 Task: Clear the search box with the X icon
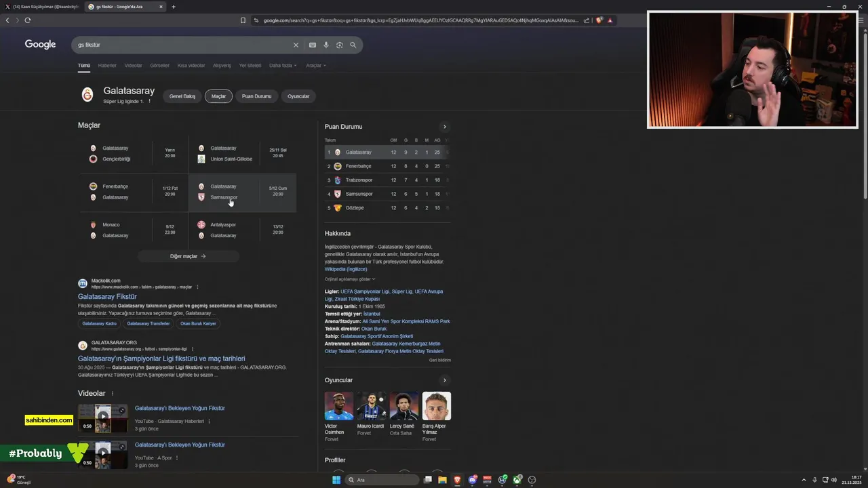point(296,45)
